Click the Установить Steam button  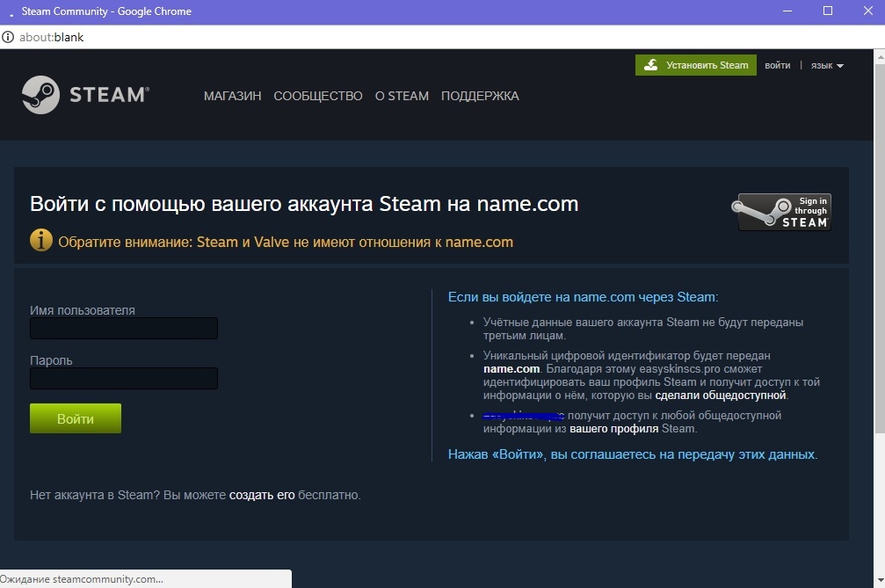696,65
